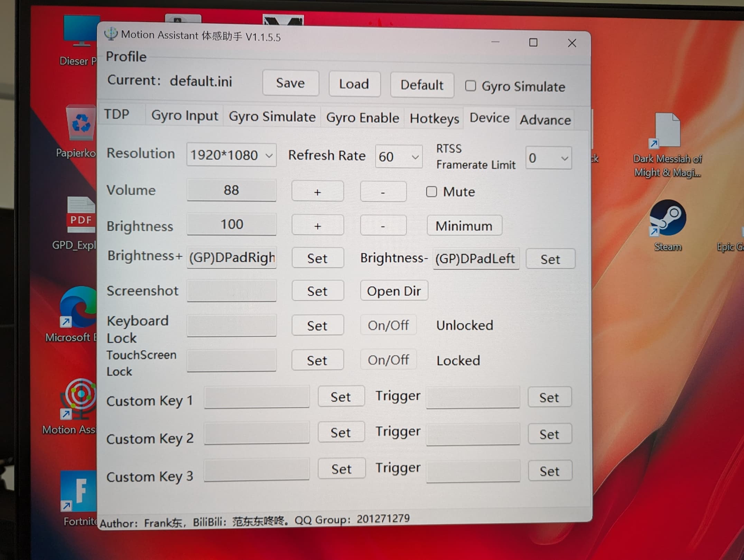Image resolution: width=744 pixels, height=560 pixels.
Task: Click Set for Brightness- hotkey
Action: coord(550,259)
